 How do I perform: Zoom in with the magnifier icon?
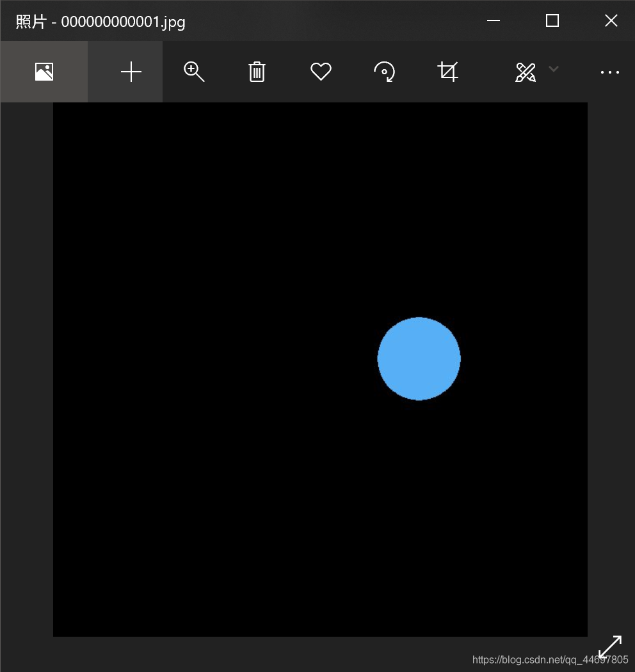[x=194, y=72]
